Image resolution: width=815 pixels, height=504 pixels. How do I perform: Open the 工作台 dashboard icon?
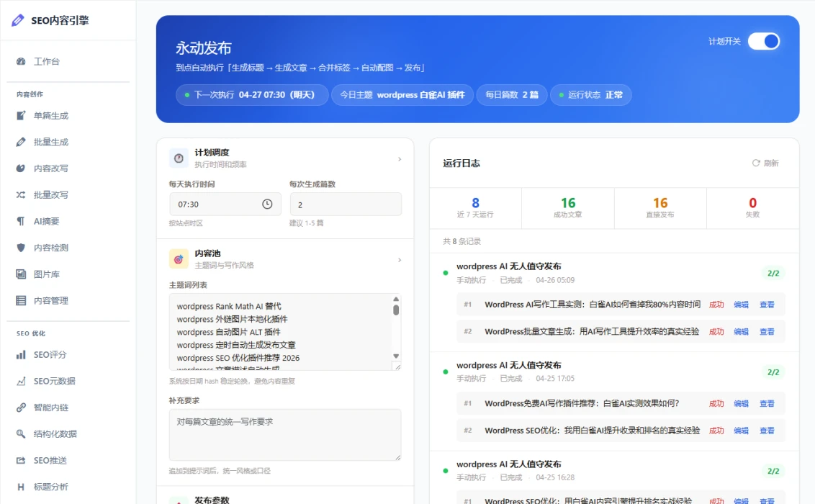click(21, 61)
